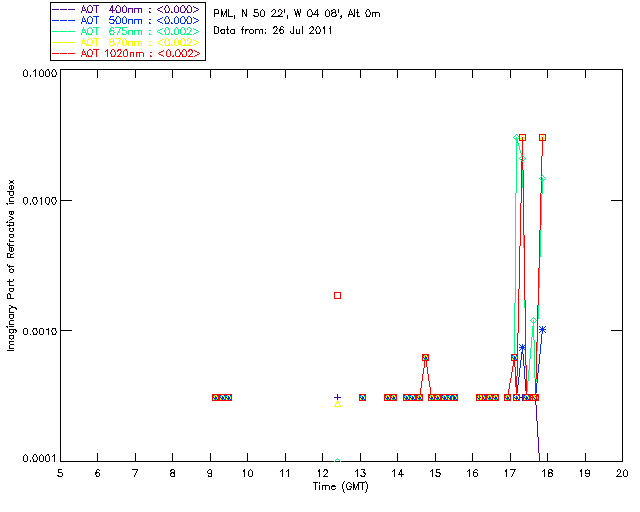Click the AOT 675nm legend entry
This screenshot has height=512, width=640.
pos(126,31)
